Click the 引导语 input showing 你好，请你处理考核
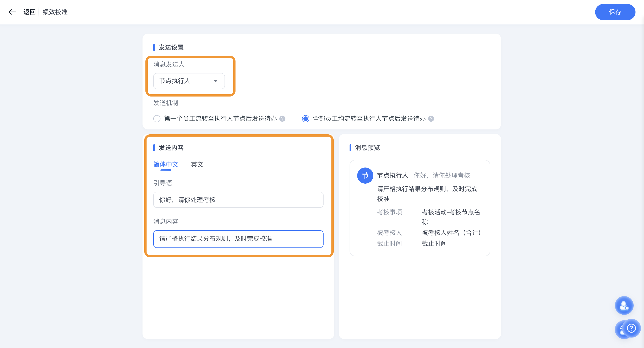The width and height of the screenshot is (644, 348). coord(238,200)
